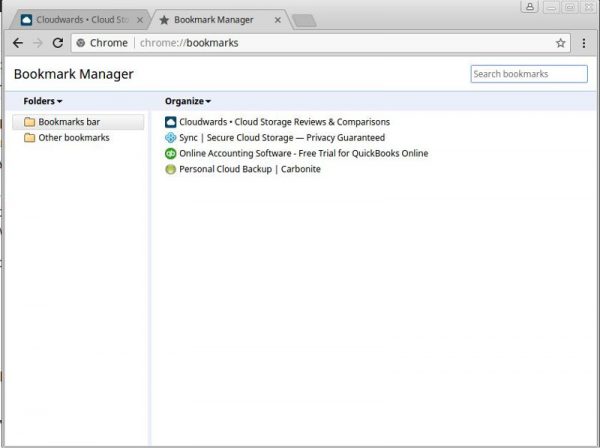Image resolution: width=600 pixels, height=448 pixels.
Task: Click the Chrome site info icon in address bar
Action: 80,43
